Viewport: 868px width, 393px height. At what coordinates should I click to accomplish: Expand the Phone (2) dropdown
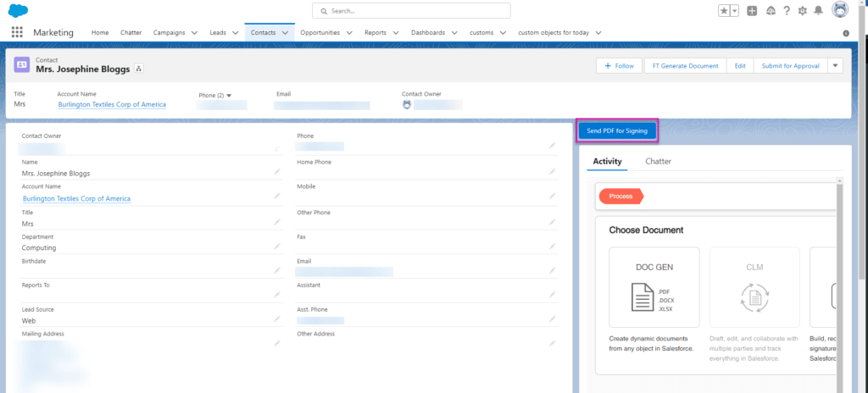tap(228, 95)
